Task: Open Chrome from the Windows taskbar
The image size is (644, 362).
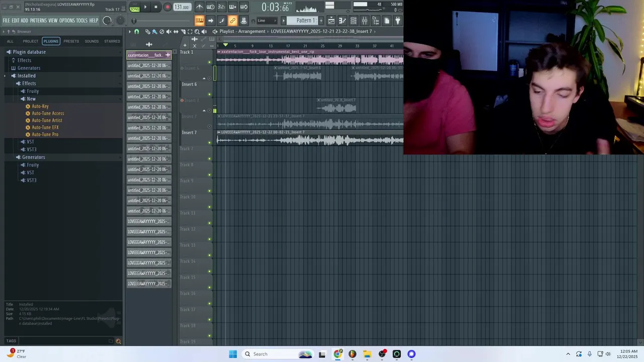Action: 338,354
